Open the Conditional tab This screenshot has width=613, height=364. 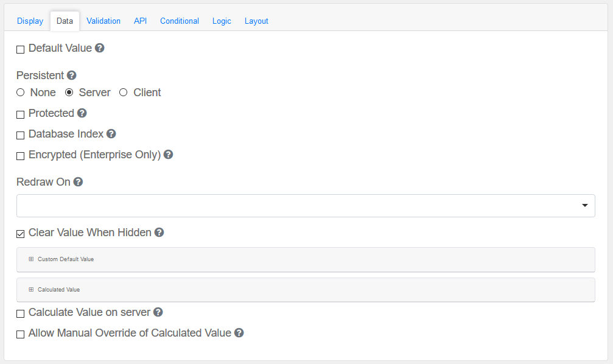point(180,21)
